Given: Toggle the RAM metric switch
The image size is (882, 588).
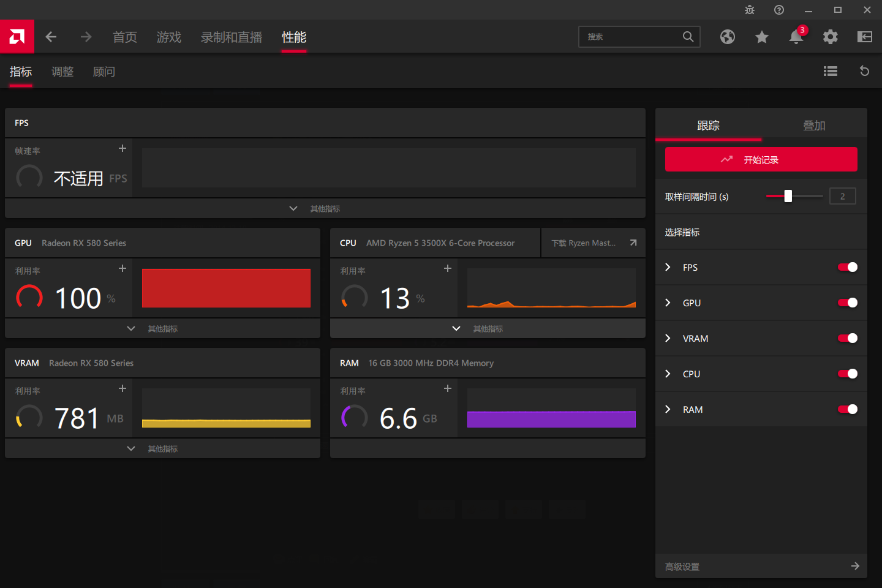Looking at the screenshot, I should 848,409.
